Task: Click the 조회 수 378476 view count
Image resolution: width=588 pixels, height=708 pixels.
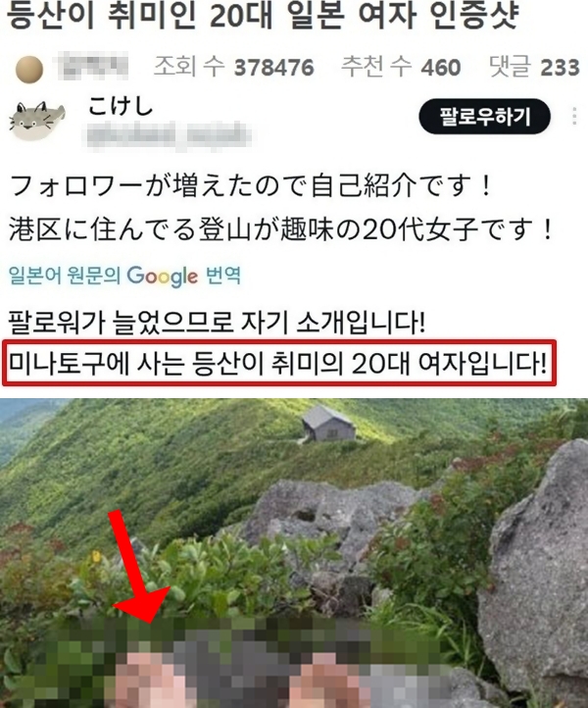Action: (x=234, y=68)
